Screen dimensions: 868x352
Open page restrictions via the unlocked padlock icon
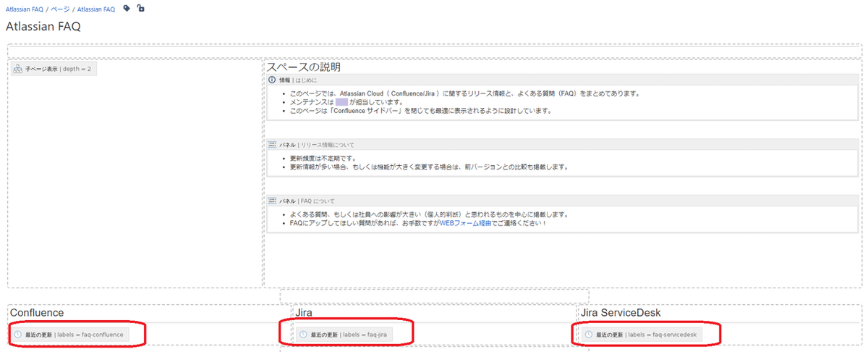pos(140,9)
